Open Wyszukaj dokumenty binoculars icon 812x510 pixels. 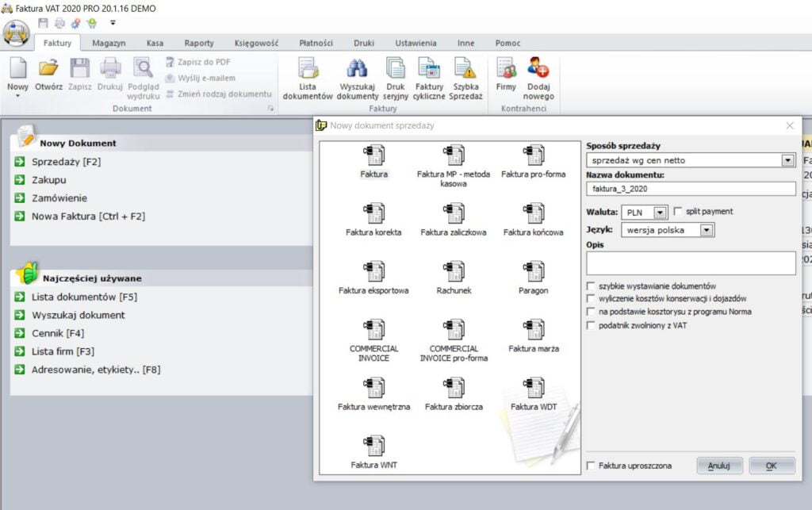pyautogui.click(x=358, y=70)
